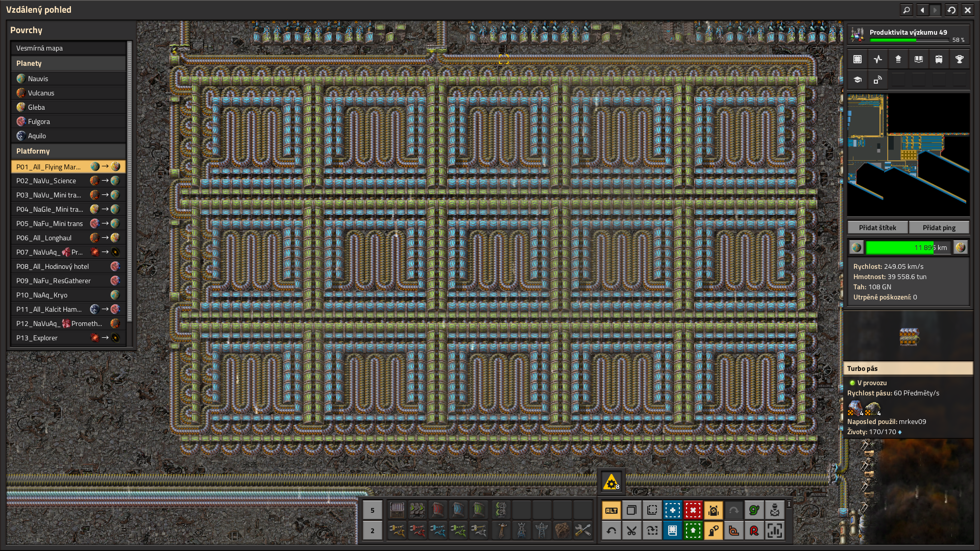
Task: Select the red deconstruction planner
Action: pos(693,510)
